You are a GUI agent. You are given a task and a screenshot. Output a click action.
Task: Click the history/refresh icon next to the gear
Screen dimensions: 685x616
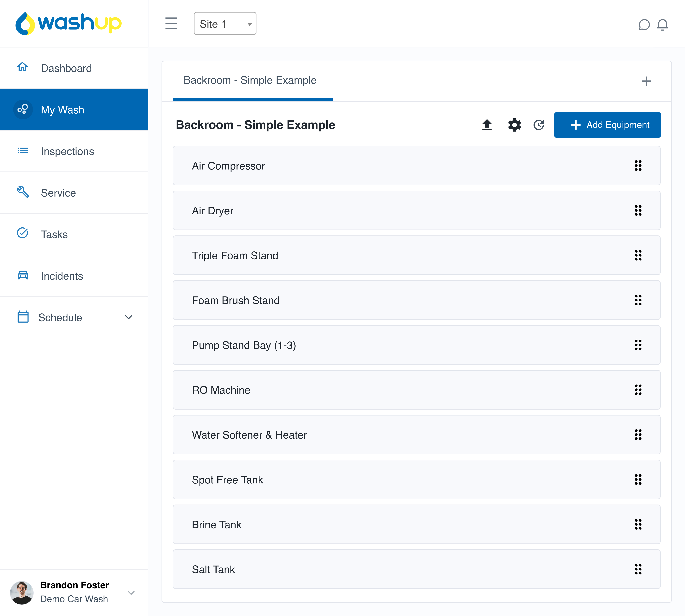(x=538, y=125)
